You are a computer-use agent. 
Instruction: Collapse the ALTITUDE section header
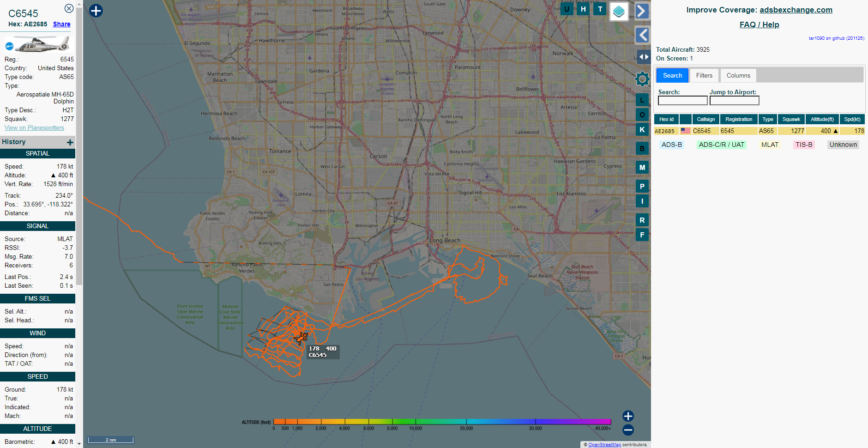tap(37, 429)
